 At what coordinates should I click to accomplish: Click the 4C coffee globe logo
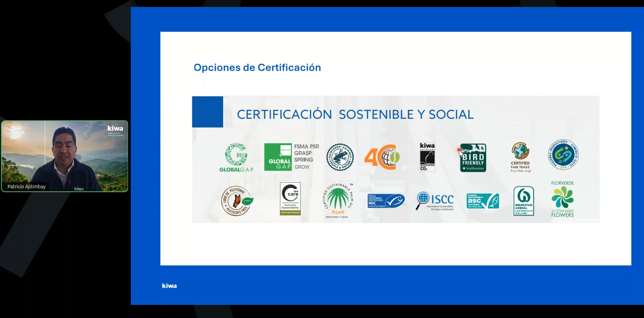(x=382, y=157)
